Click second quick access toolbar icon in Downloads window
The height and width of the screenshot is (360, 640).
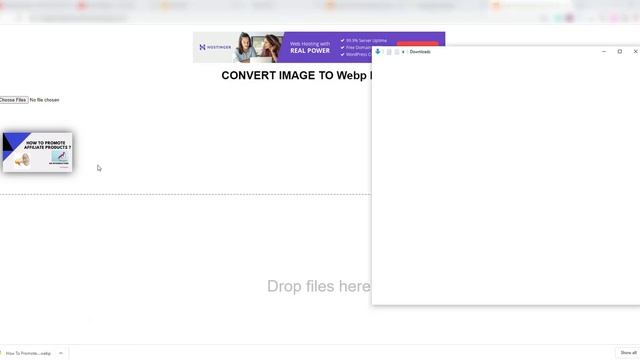click(x=396, y=52)
